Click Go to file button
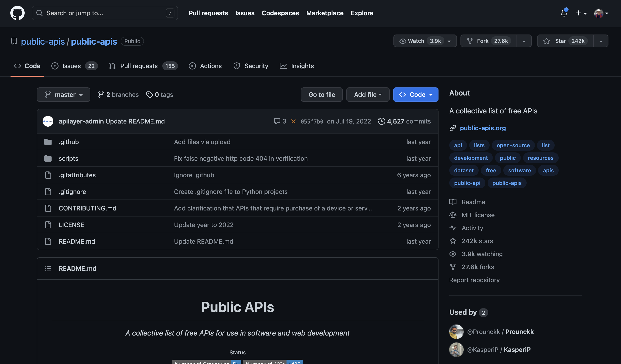621x364 pixels. tap(321, 95)
